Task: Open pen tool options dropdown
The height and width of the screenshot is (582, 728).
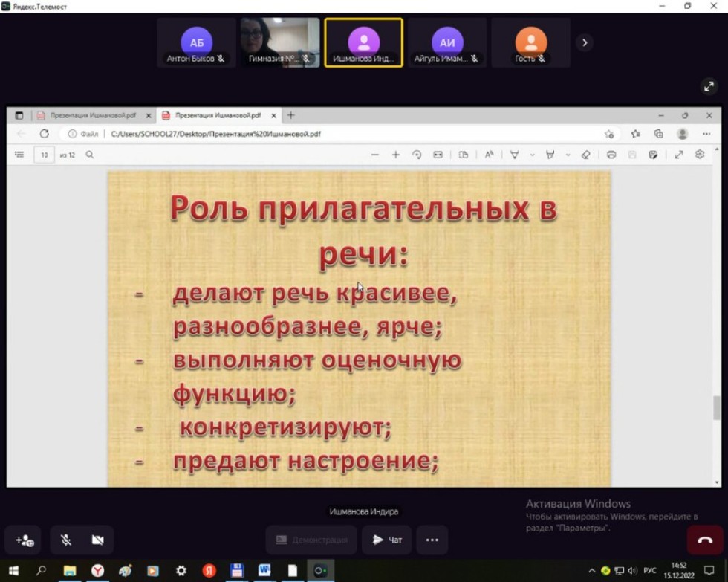Action: [567, 155]
